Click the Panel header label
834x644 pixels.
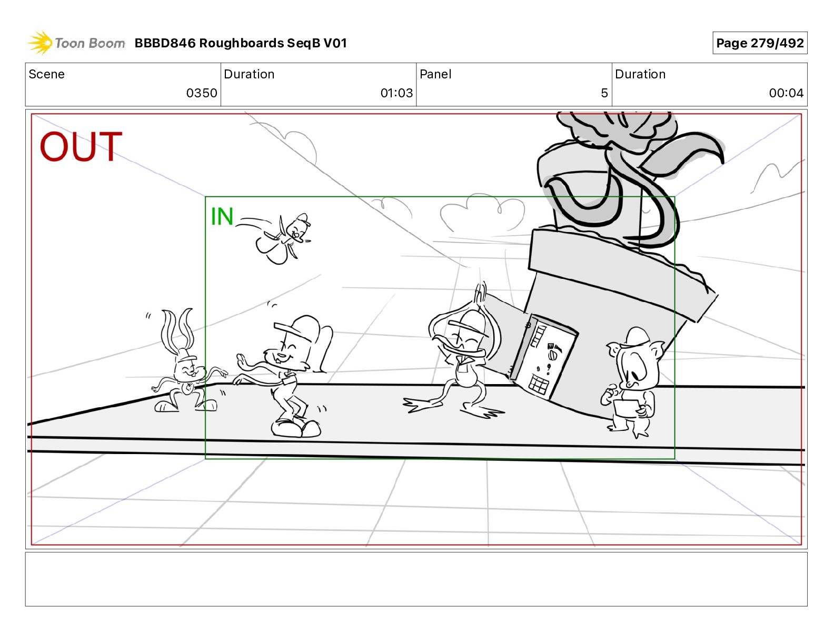pos(435,74)
